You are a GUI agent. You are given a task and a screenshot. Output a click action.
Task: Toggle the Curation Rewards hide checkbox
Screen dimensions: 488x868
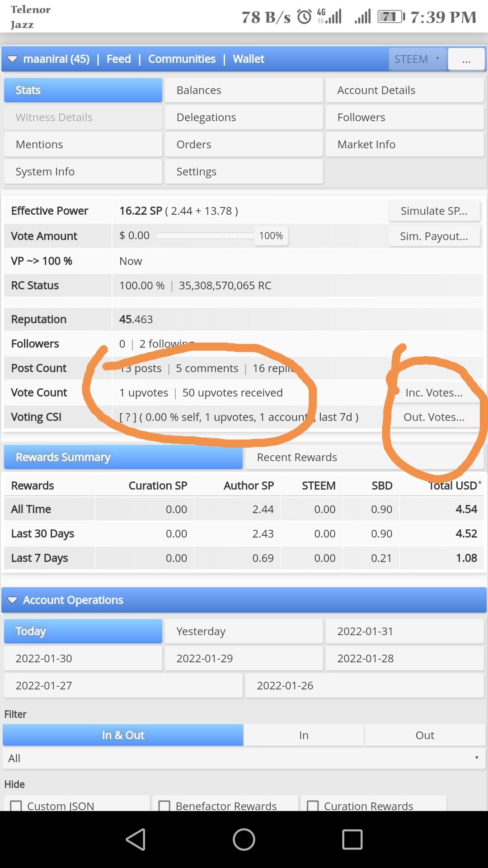(x=313, y=806)
